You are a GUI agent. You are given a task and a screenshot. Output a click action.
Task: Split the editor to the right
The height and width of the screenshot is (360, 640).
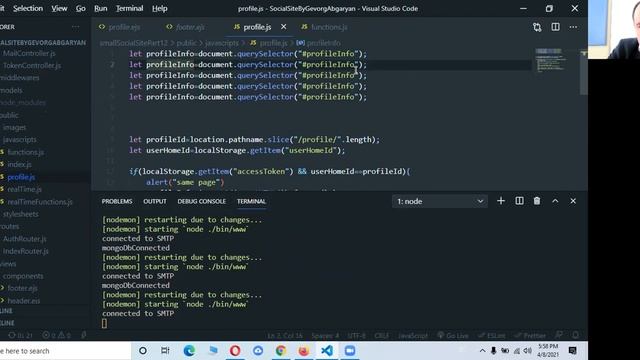[556, 27]
